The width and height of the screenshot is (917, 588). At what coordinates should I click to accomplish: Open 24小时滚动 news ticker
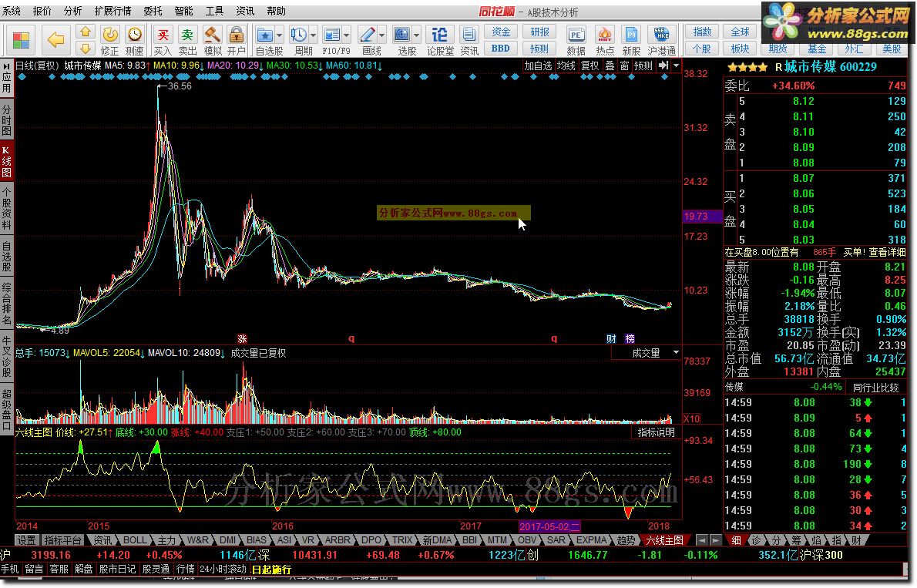point(223,569)
